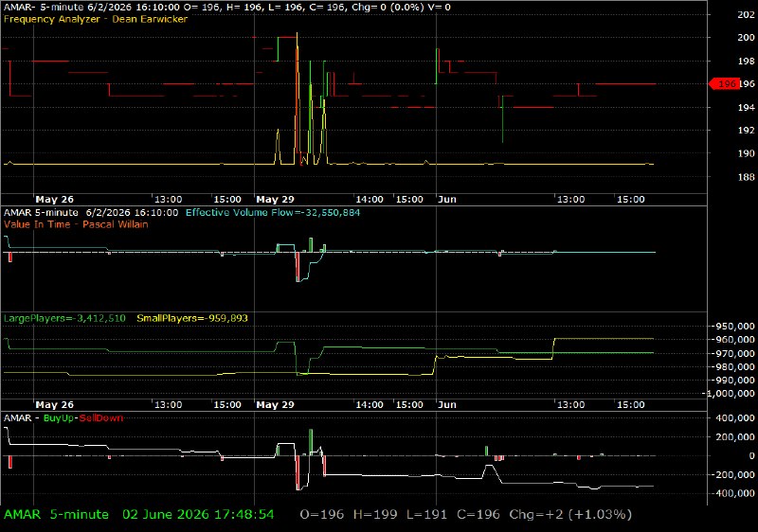The height and width of the screenshot is (532, 758).
Task: Click 'May 26' date on top time axis
Action: pos(55,200)
